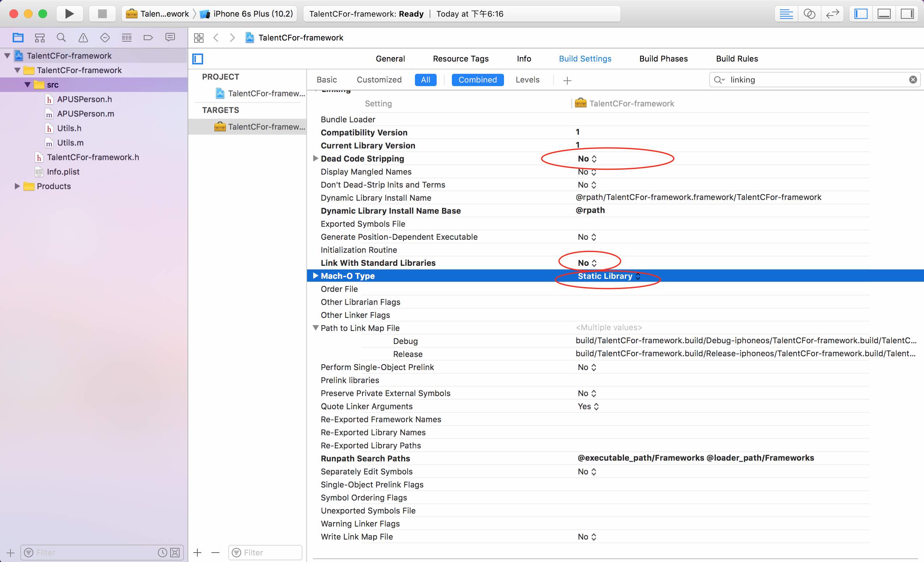Open the Find navigator magnifier icon
This screenshot has width=924, height=562.
point(61,38)
